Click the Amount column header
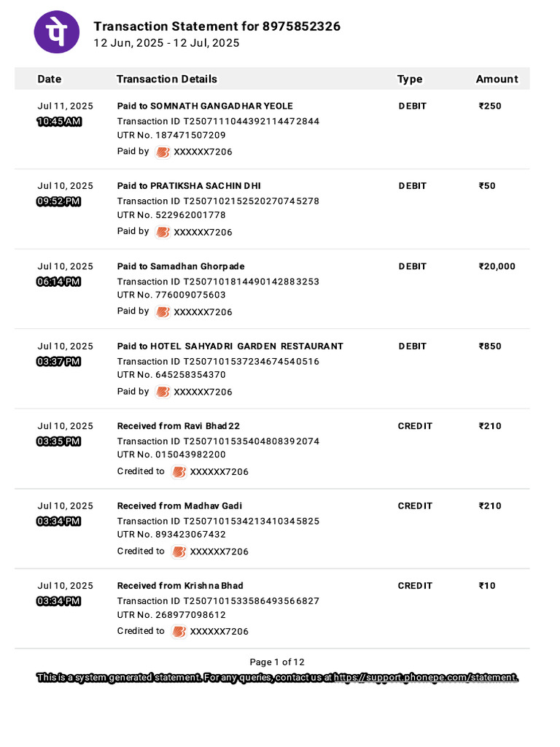This screenshot has width=560, height=747. [497, 79]
